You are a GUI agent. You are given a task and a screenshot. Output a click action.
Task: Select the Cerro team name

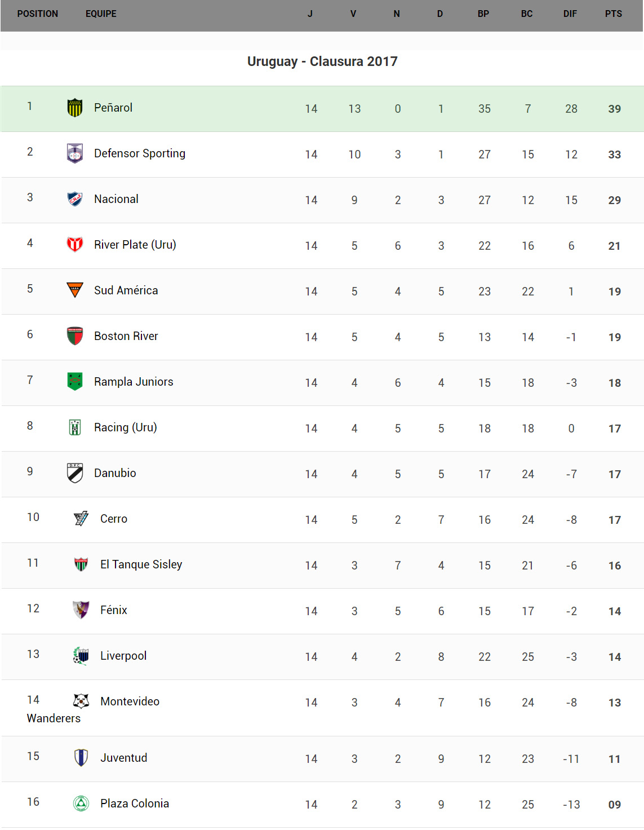click(x=114, y=519)
